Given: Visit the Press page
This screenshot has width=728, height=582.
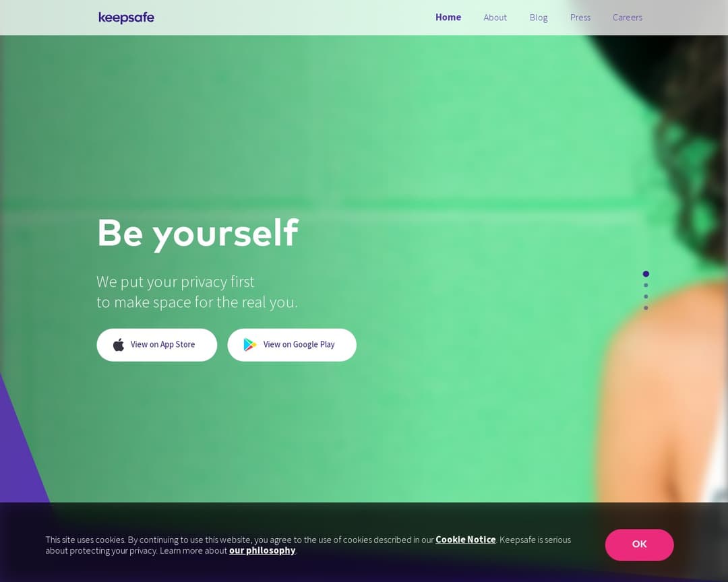Looking at the screenshot, I should (x=580, y=18).
